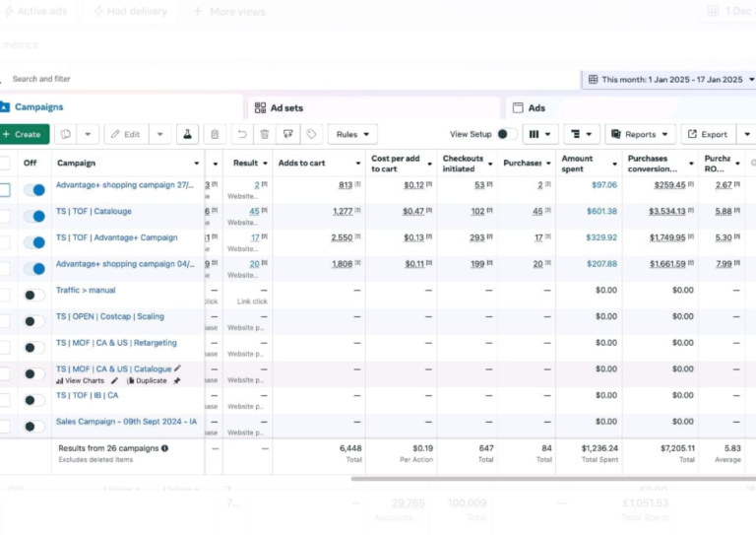
Task: Open the columns layout icon button
Action: [539, 134]
